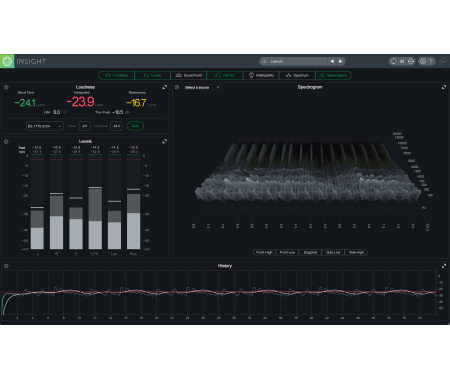The height and width of the screenshot is (380, 450).
Task: Toggle the Spectrogram module button
Action: click(333, 75)
